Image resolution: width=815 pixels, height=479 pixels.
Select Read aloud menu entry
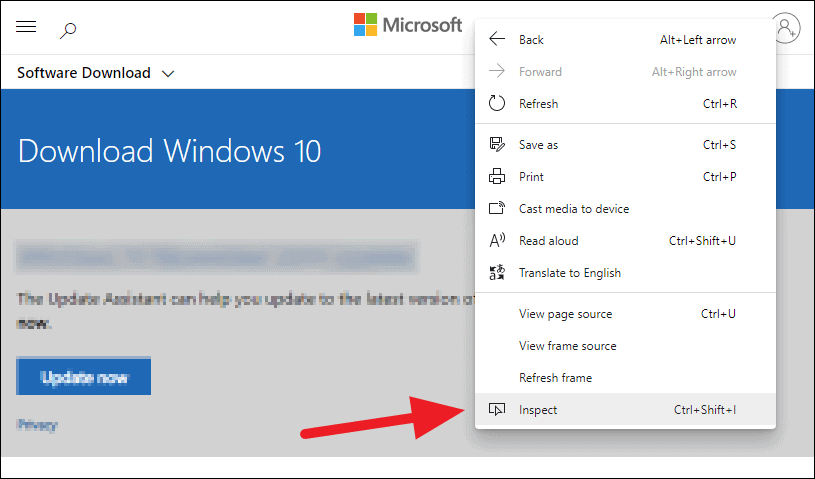[625, 241]
